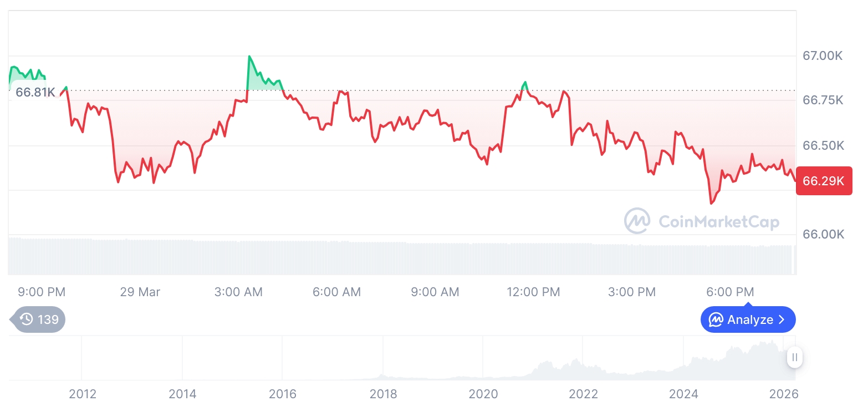Viewport: 868px width, 406px height.
Task: Expand the Analyze chevron arrow
Action: coord(782,319)
